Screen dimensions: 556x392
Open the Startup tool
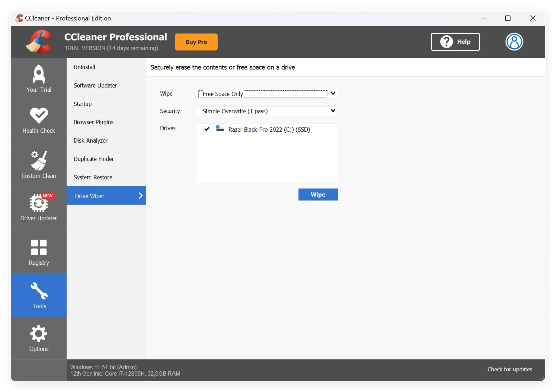106,104
